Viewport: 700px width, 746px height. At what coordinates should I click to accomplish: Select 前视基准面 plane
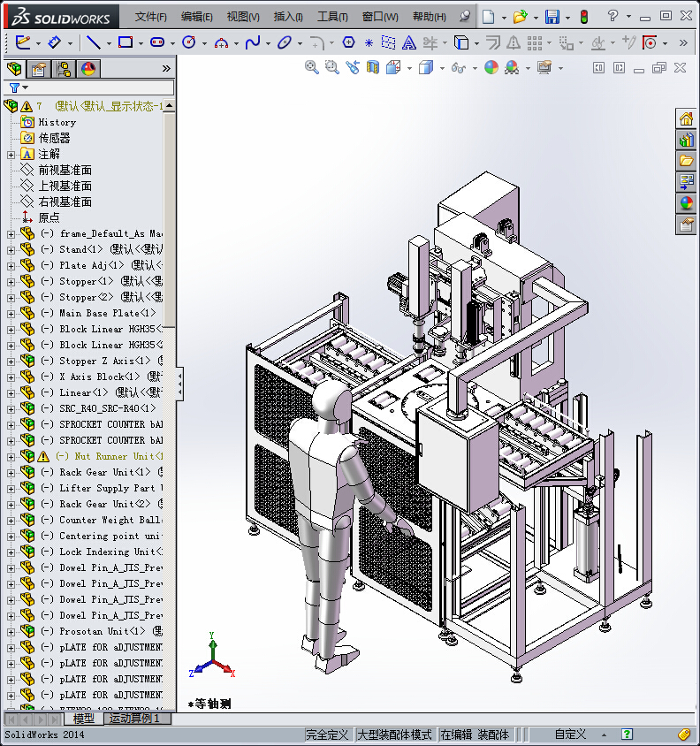pos(65,171)
